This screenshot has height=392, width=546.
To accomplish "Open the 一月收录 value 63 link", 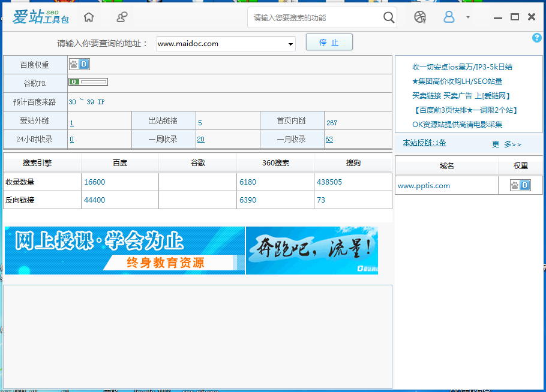I will point(329,139).
